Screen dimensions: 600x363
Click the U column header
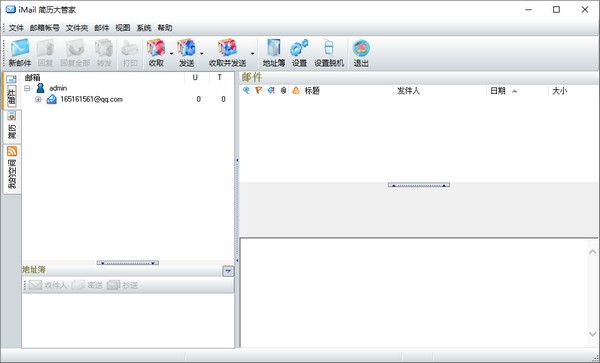tap(195, 78)
